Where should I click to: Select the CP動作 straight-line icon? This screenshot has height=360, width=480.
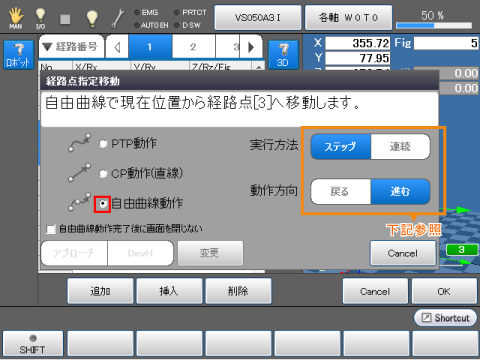pos(79,173)
